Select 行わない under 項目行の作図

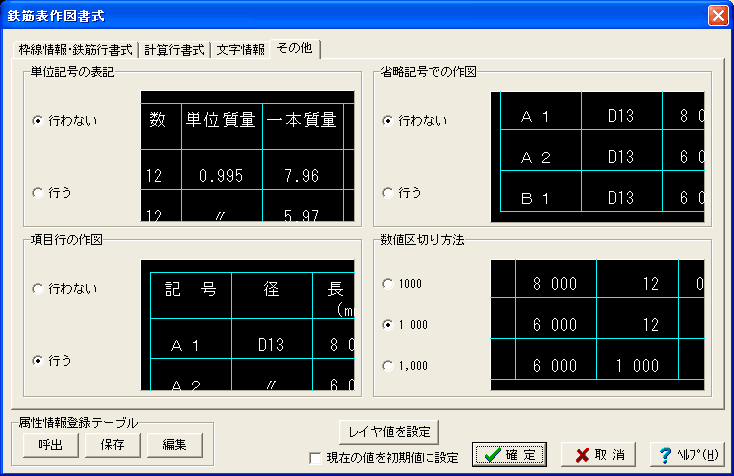(x=65, y=289)
